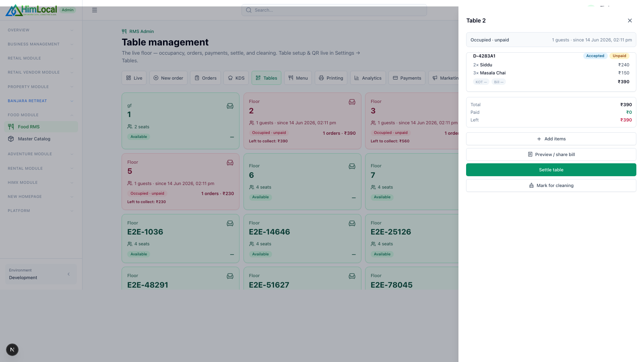Click Add items button

click(551, 139)
